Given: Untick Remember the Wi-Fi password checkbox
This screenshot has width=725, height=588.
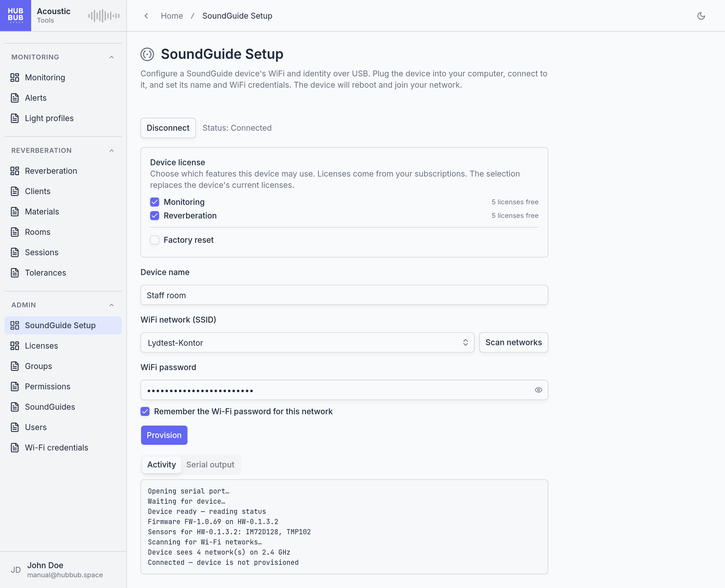Looking at the screenshot, I should (x=145, y=411).
